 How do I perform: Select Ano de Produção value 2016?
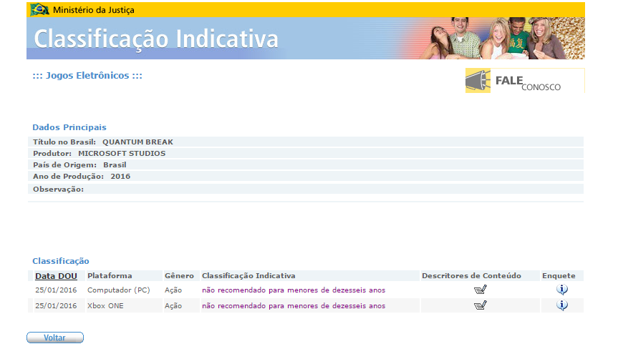(x=120, y=177)
